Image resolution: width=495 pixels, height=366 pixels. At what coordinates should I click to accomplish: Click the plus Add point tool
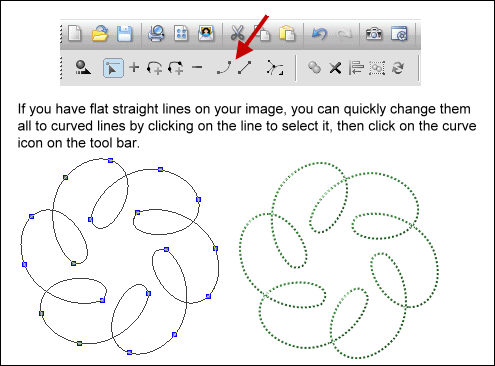[x=134, y=67]
